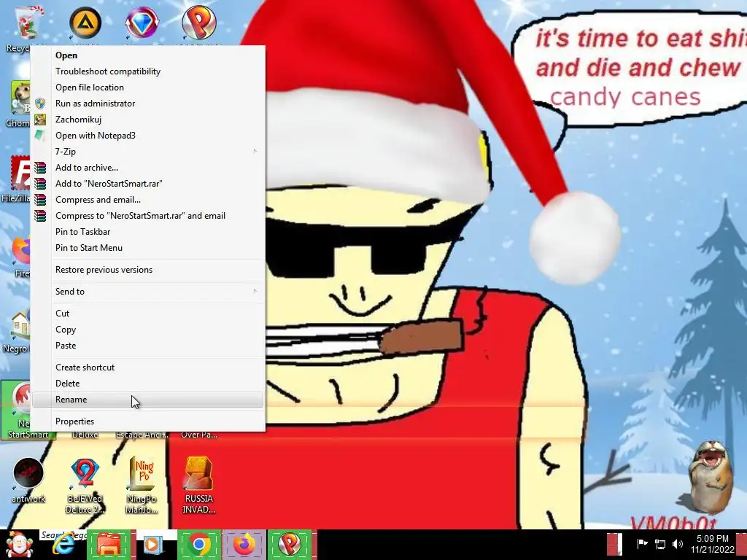Expand the 7-Zip submenu
747x560 pixels.
[147, 152]
